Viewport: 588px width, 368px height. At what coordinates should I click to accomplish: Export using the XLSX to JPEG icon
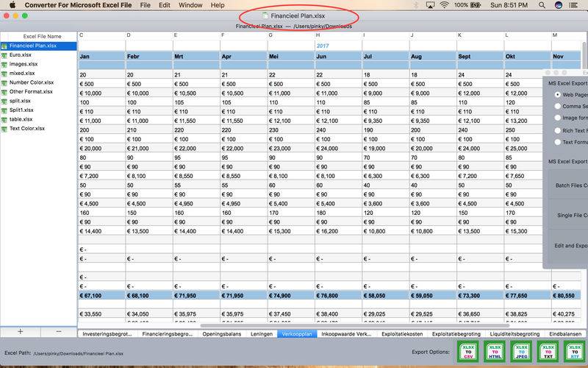pos(521,352)
